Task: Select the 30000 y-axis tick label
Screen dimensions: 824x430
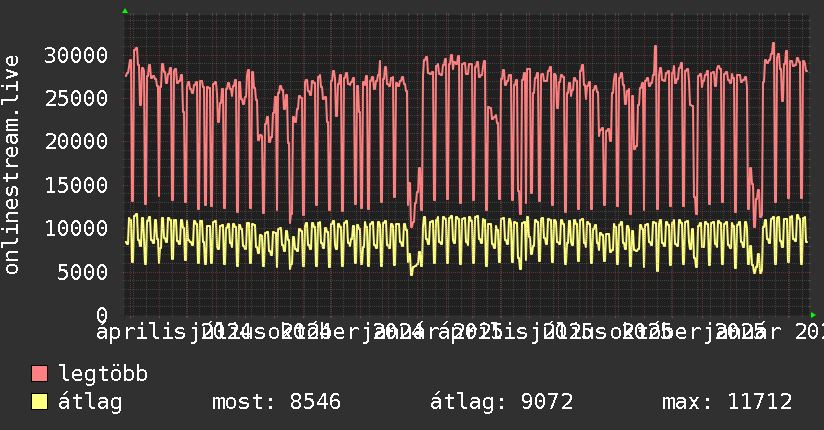Action: pos(79,55)
